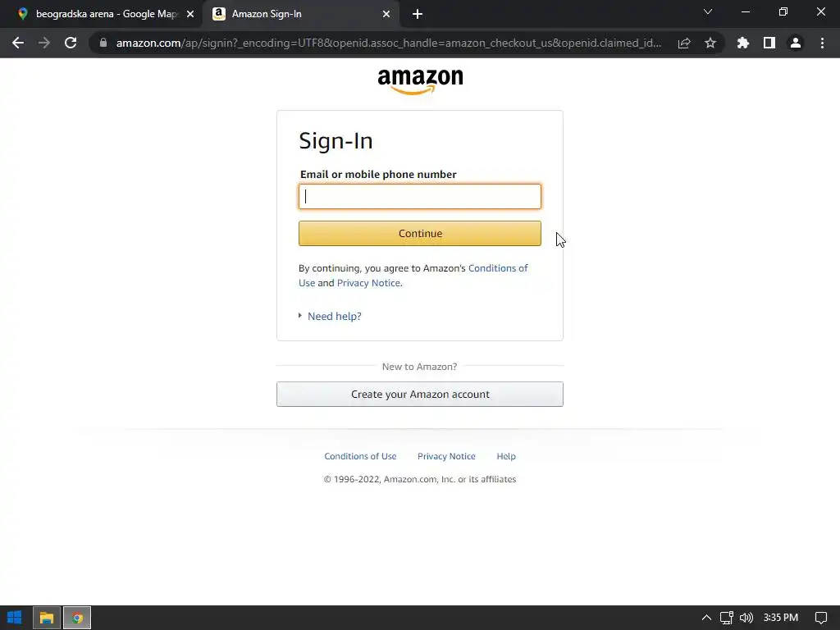This screenshot has width=840, height=630.
Task: Click the yellow Continue button
Action: (x=420, y=234)
